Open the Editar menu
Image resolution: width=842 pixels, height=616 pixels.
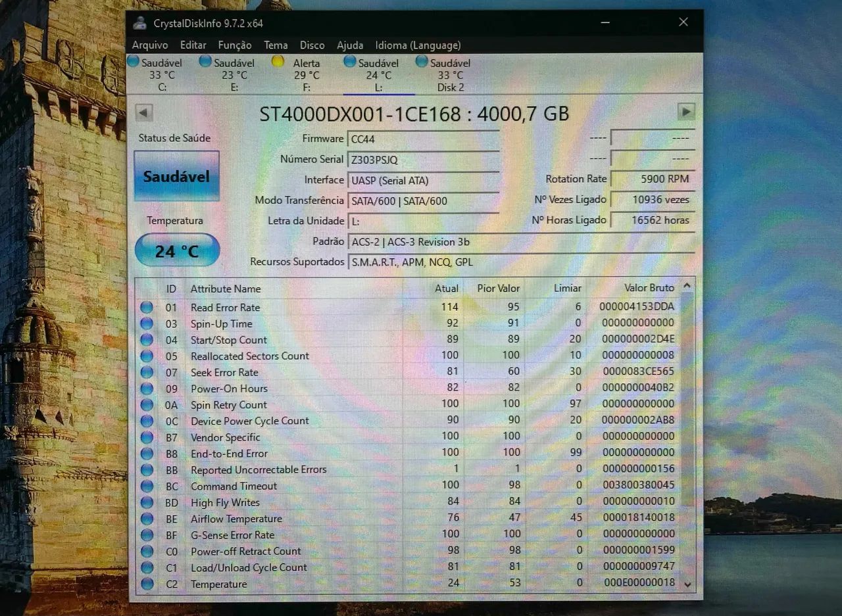coord(193,45)
